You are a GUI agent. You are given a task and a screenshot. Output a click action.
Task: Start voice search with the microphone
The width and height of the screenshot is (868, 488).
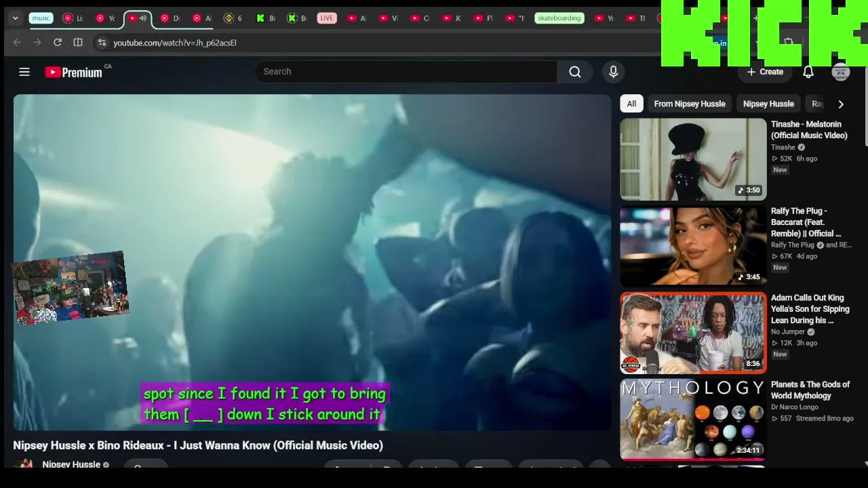(x=614, y=72)
